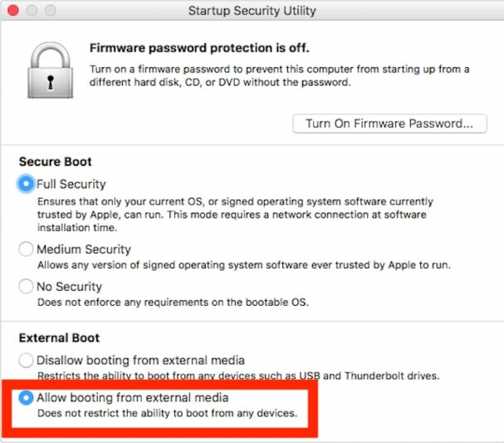Choose the Medium Security option
Image resolution: width=504 pixels, height=443 pixels.
click(26, 249)
